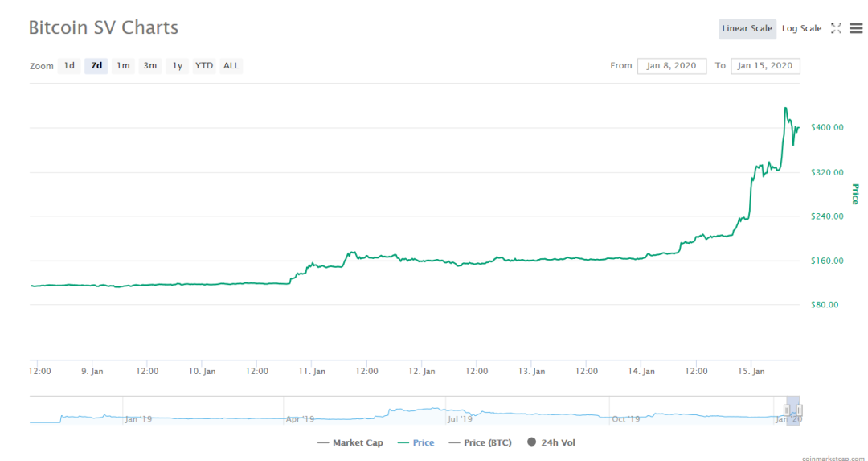This screenshot has width=868, height=461.
Task: Show ALL historical data
Action: [231, 66]
